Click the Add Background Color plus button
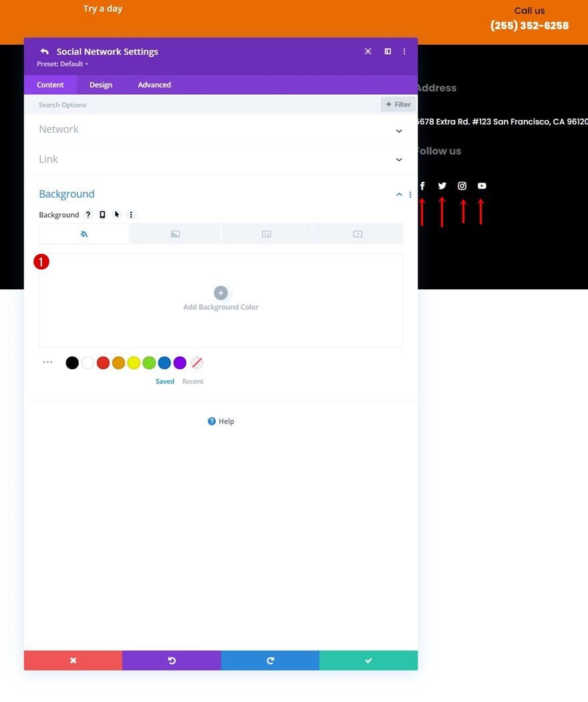This screenshot has width=588, height=702. coord(220,293)
